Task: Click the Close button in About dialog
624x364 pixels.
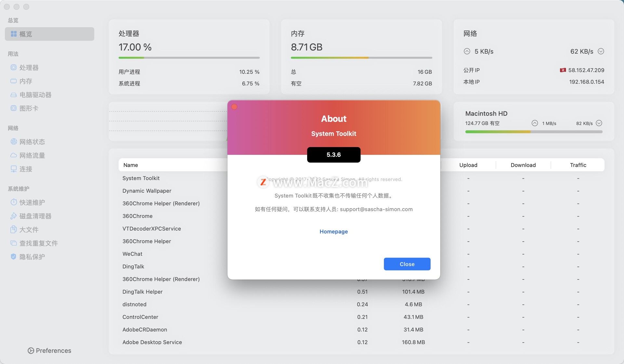Action: point(407,264)
